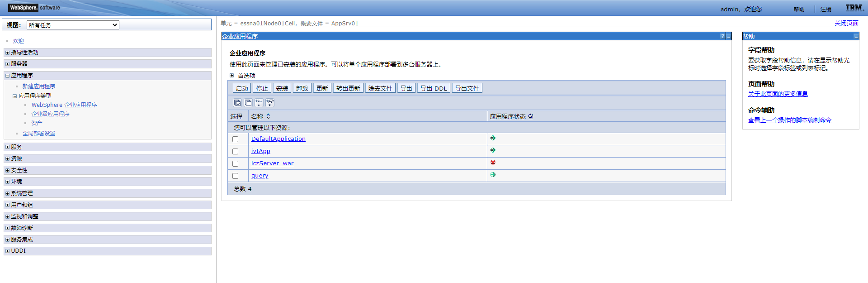Refresh the 应用程序状态 column status icon

[x=531, y=116]
